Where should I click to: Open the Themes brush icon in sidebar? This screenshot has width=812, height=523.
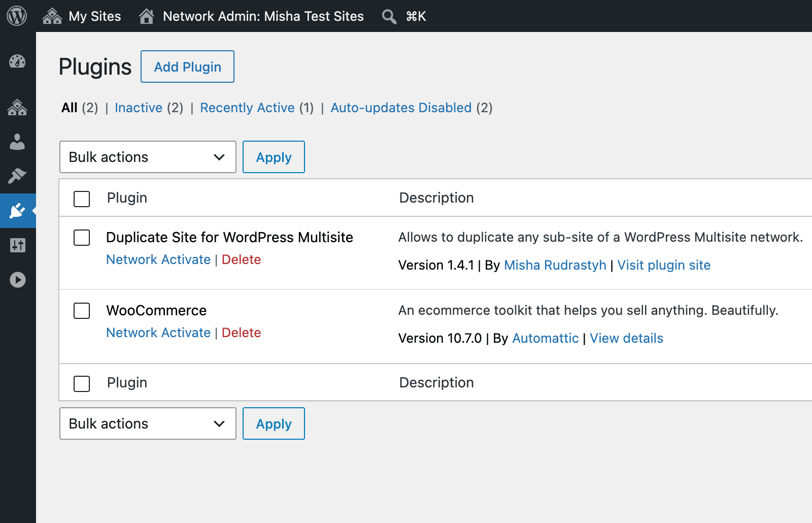tap(17, 176)
